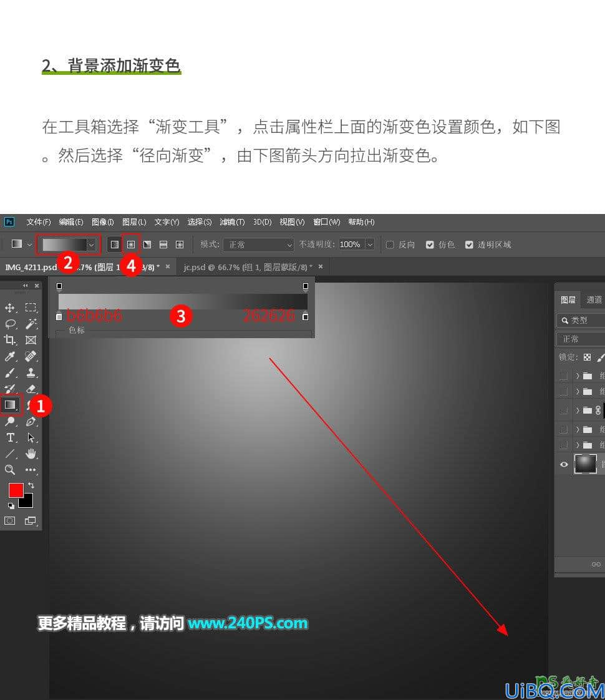
Task: Select the Brush tool
Action: tap(9, 372)
